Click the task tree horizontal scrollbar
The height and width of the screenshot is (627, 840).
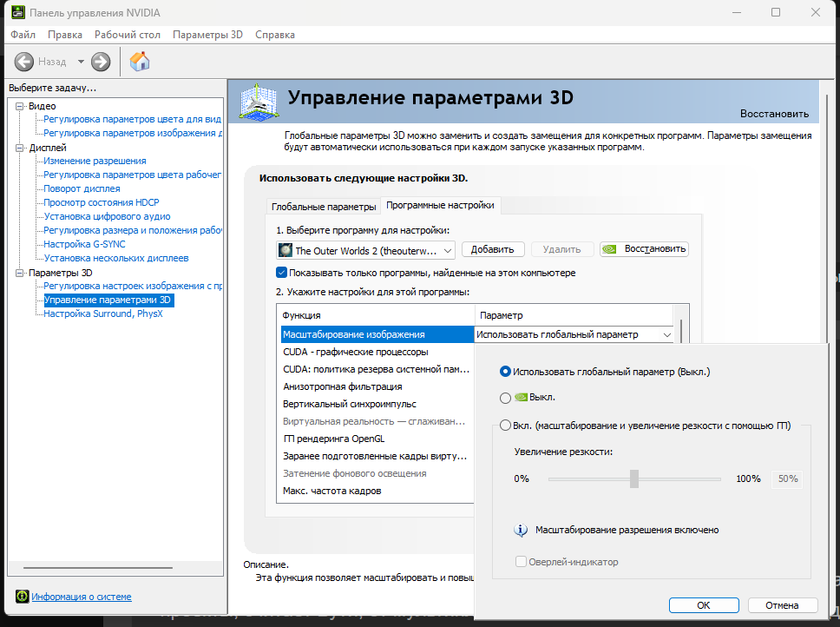point(98,568)
